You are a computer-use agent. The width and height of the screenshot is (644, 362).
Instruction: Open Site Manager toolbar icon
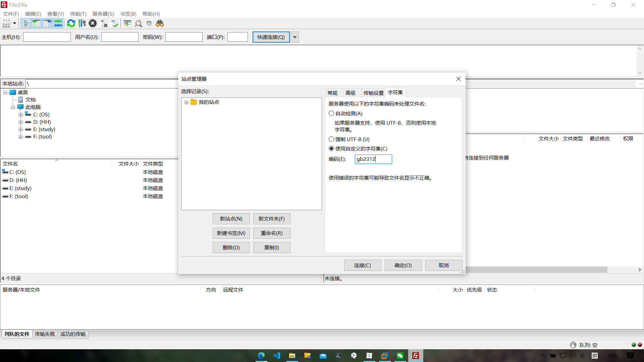(x=6, y=23)
